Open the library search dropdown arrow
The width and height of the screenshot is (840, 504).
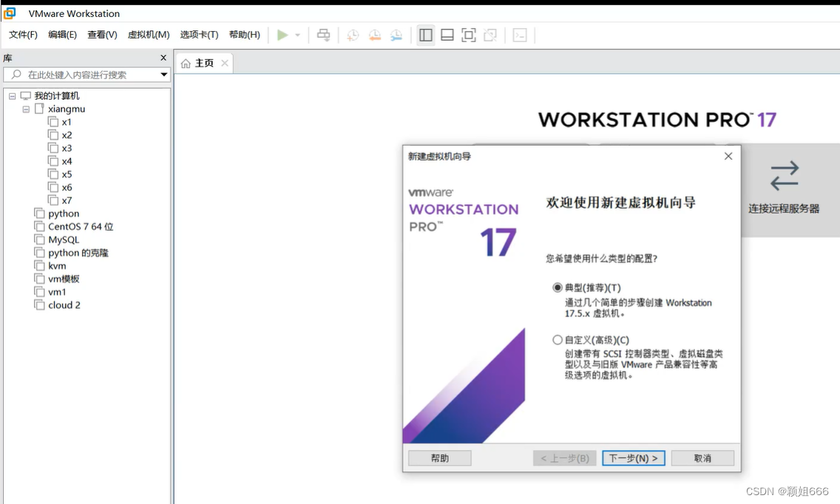(x=164, y=75)
